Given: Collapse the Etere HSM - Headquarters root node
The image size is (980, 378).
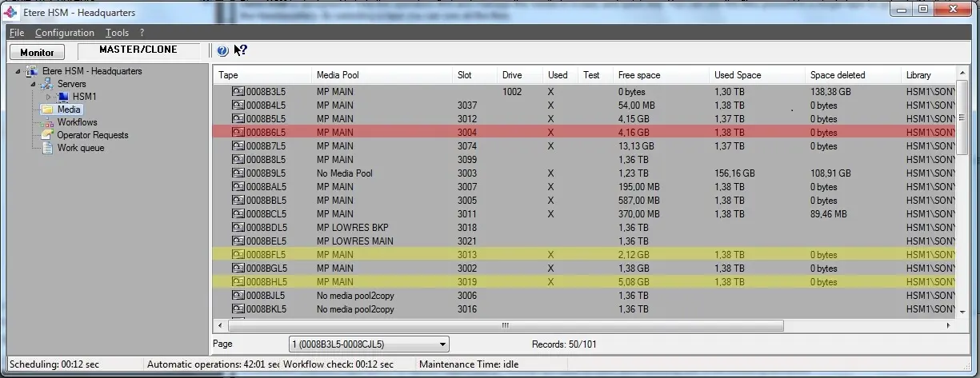Looking at the screenshot, I should tap(18, 71).
